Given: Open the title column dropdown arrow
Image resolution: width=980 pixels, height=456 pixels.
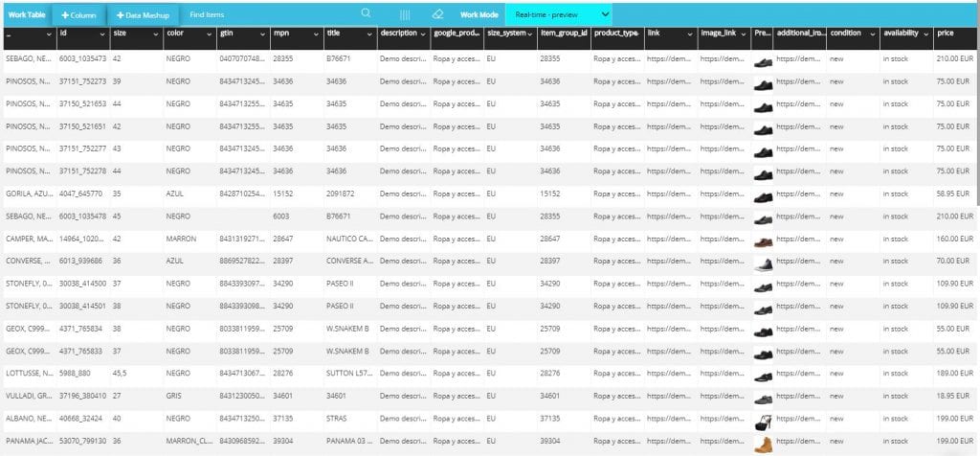Looking at the screenshot, I should point(369,34).
